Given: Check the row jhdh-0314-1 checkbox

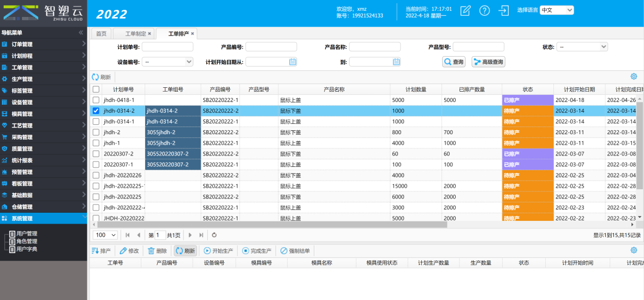Looking at the screenshot, I should tap(96, 122).
